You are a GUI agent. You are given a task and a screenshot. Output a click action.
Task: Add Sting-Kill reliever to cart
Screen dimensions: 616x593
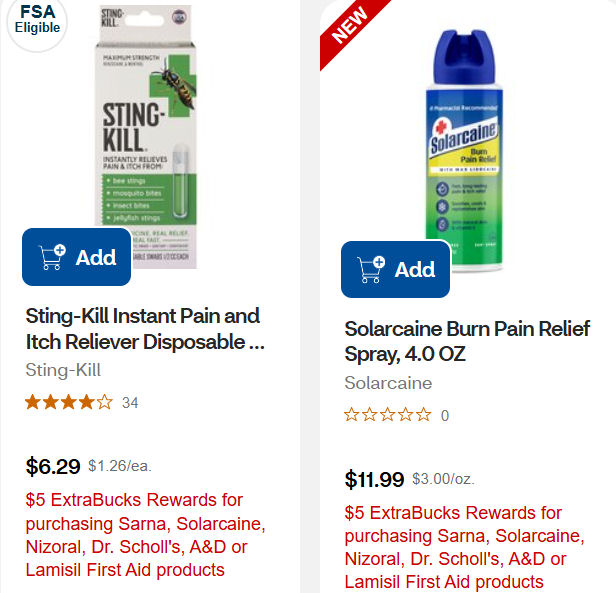[77, 257]
